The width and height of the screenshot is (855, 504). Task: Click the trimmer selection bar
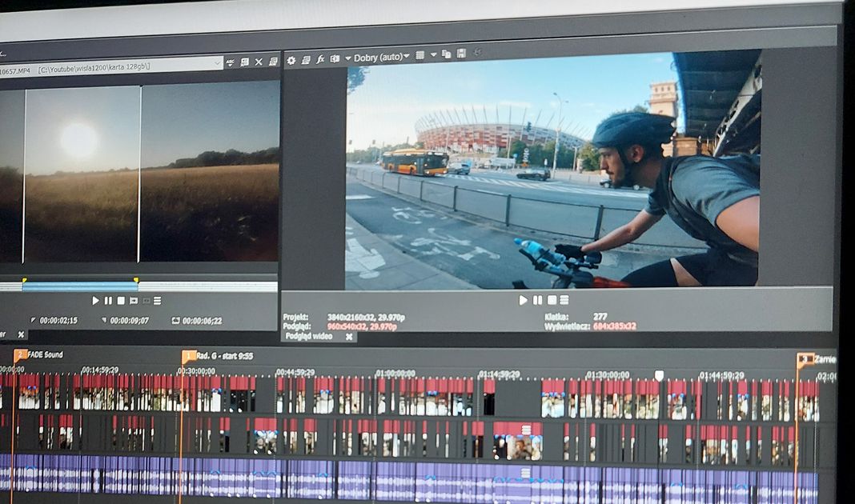tap(80, 286)
